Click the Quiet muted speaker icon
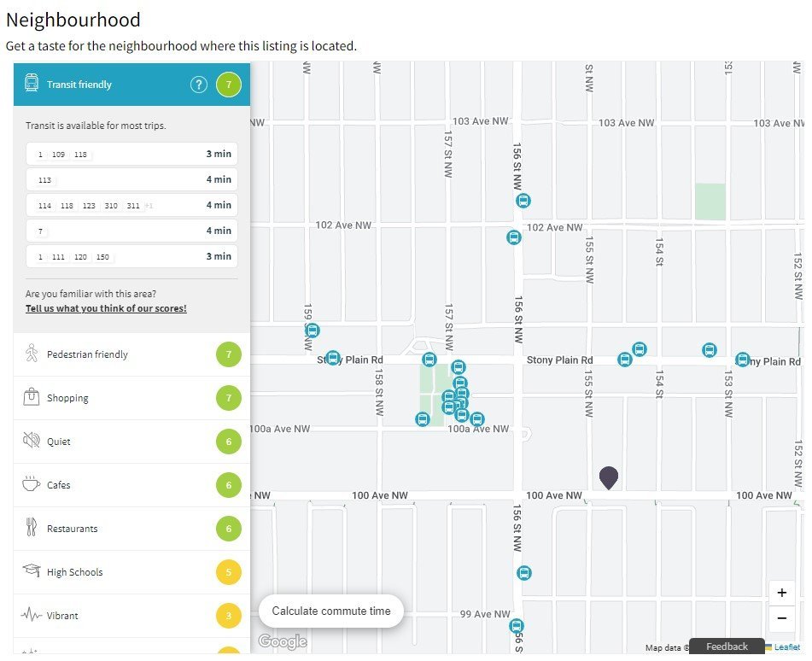Image resolution: width=812 pixels, height=661 pixels. tap(31, 441)
